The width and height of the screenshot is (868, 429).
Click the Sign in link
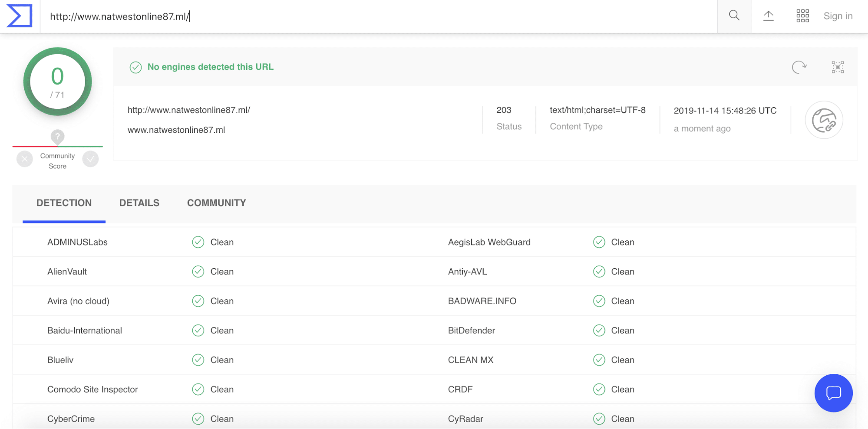pos(838,16)
